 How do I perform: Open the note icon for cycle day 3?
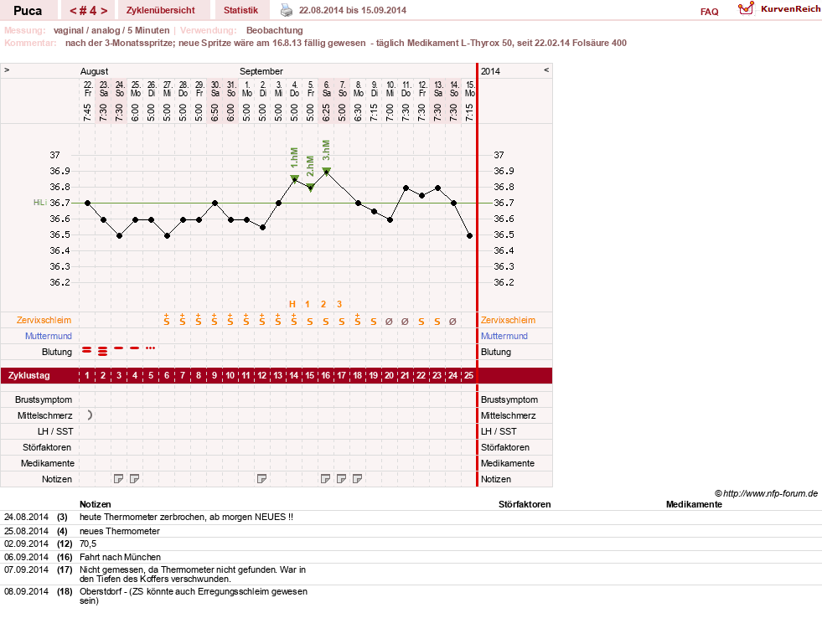(x=119, y=478)
